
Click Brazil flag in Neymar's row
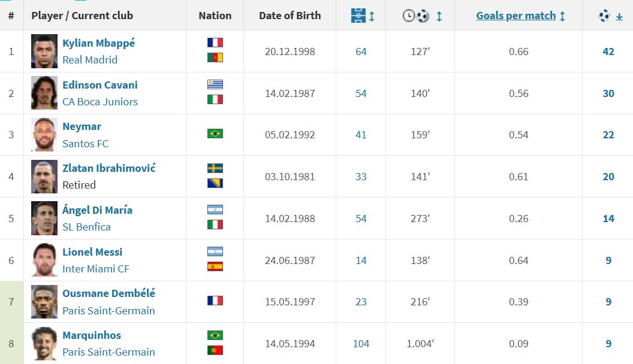(215, 134)
